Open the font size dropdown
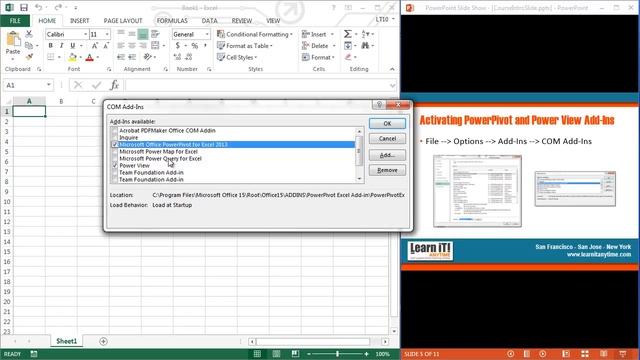Viewport: 640px width, 360px height. pyautogui.click(x=107, y=34)
